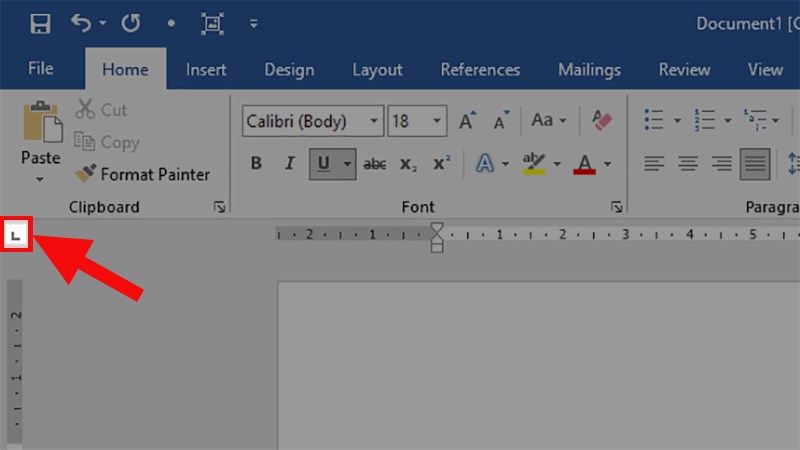Undo the last action

pyautogui.click(x=82, y=23)
